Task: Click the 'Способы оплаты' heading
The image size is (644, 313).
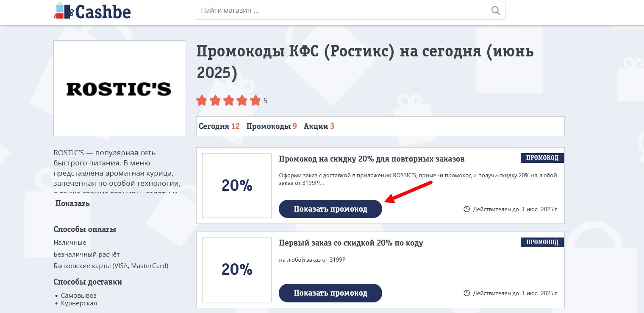Action: coord(85,229)
